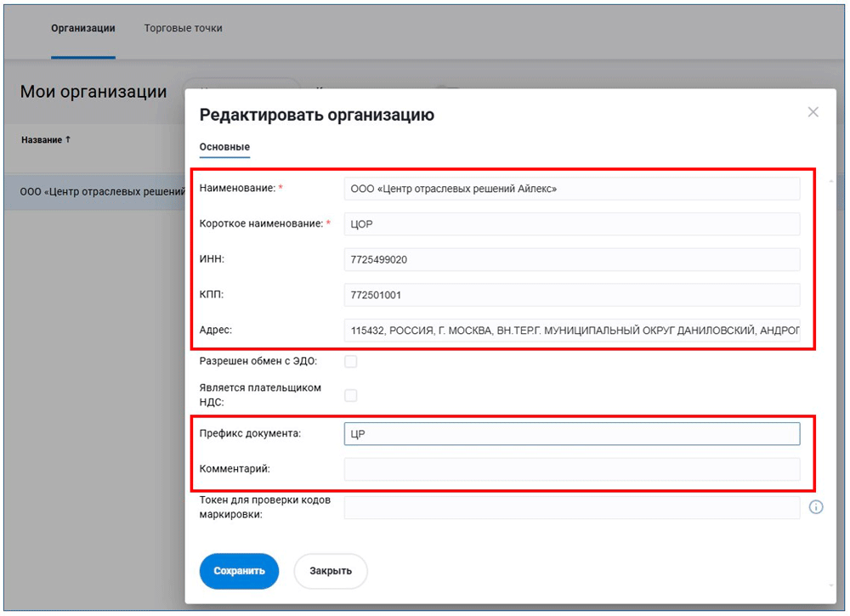The height and width of the screenshot is (616, 850).
Task: Select the ИНН input field
Action: (x=571, y=259)
